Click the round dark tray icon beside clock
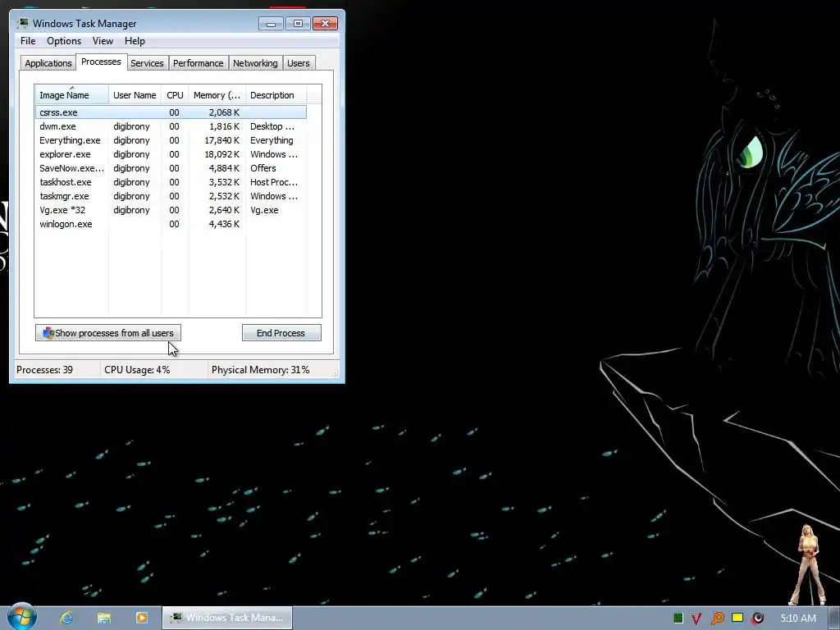 click(757, 619)
